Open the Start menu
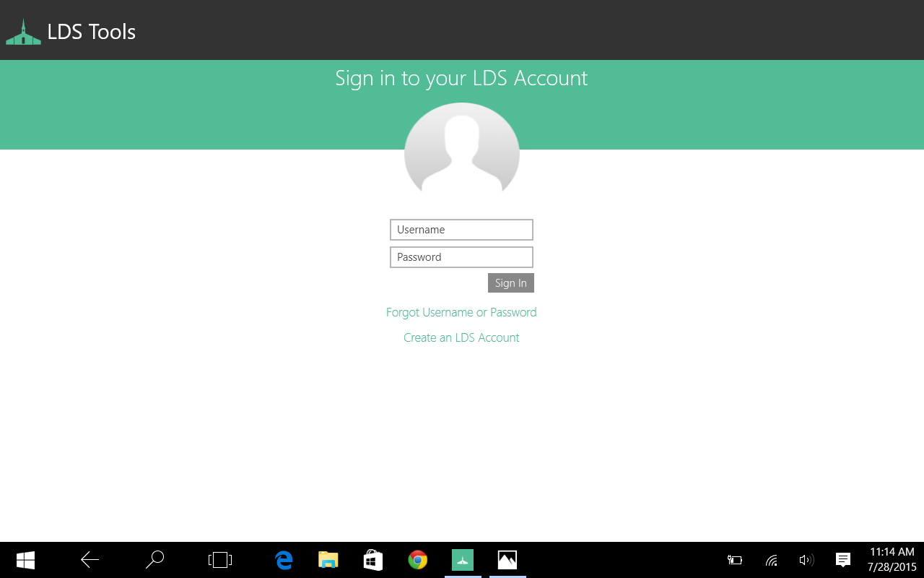 25,560
